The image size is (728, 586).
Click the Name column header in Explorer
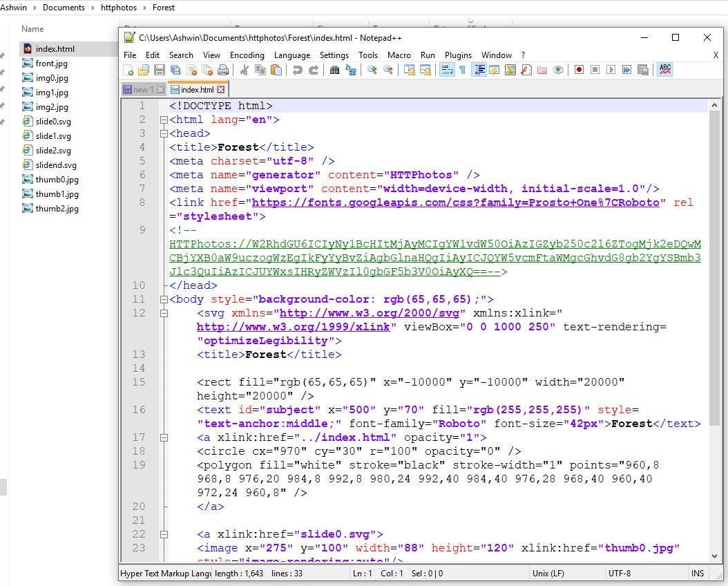pos(32,29)
